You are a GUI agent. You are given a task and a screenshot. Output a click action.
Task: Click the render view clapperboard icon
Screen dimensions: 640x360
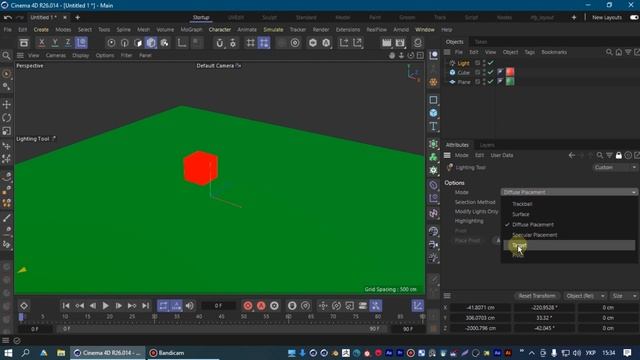[387, 43]
